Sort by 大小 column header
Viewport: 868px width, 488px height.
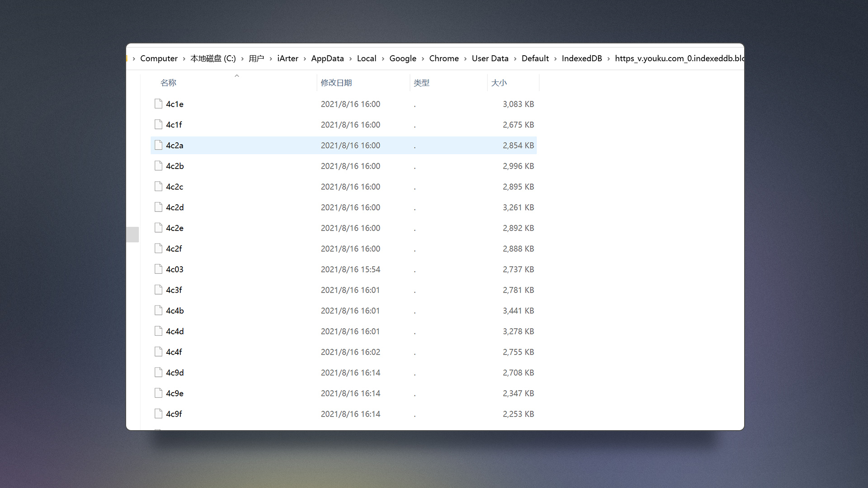coord(499,83)
